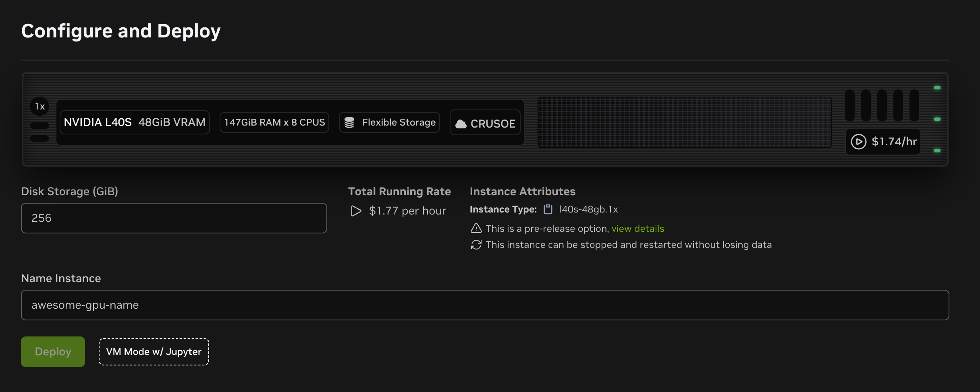This screenshot has width=980, height=392.
Task: Click the CRUSOE provider badge
Action: tap(485, 122)
